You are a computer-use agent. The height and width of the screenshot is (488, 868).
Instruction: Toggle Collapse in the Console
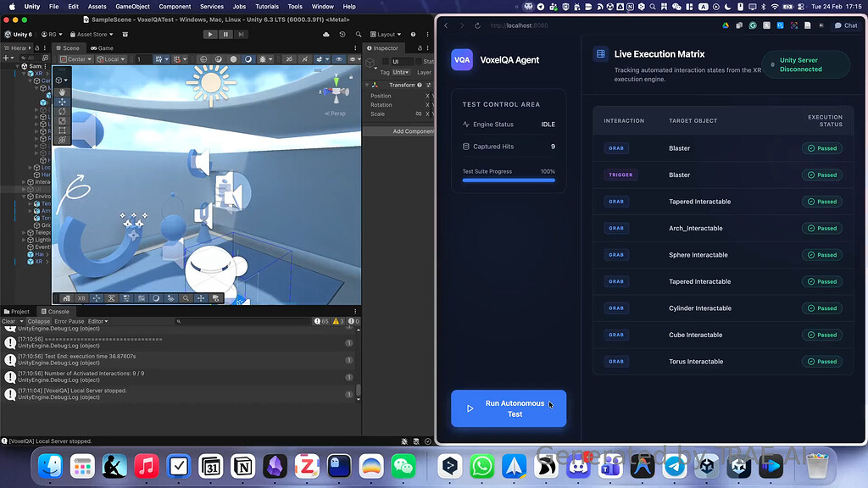38,321
